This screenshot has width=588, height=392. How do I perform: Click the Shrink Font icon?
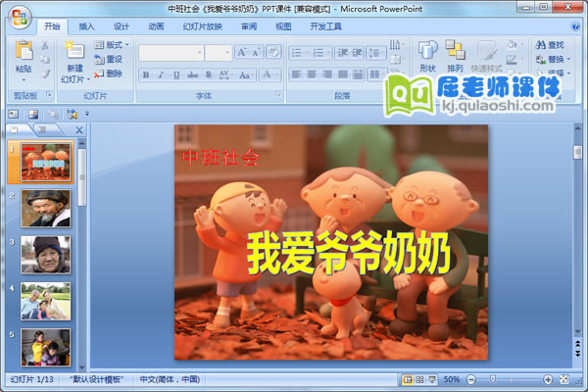pos(257,53)
